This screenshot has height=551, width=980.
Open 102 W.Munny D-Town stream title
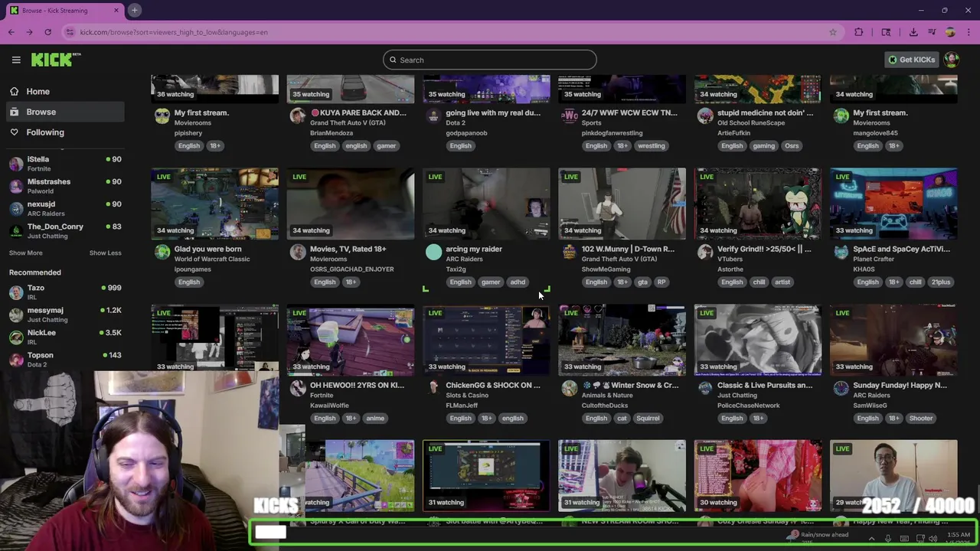(x=628, y=249)
